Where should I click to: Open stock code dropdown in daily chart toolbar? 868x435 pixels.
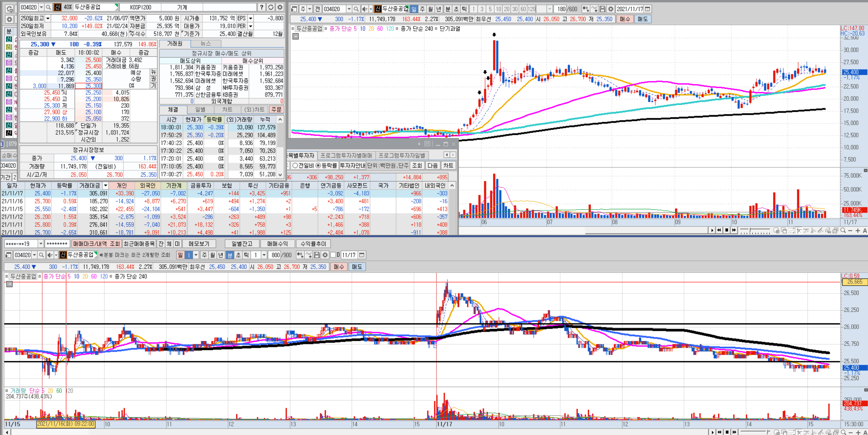pos(349,9)
